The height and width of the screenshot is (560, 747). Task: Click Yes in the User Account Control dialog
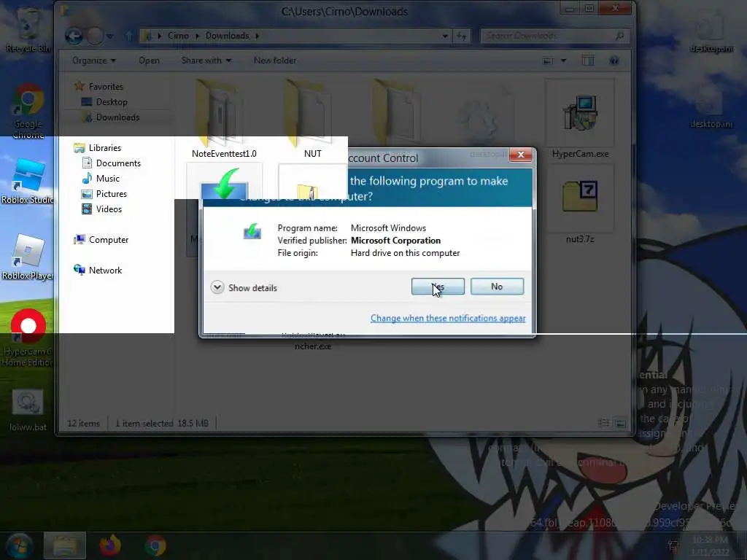[438, 287]
